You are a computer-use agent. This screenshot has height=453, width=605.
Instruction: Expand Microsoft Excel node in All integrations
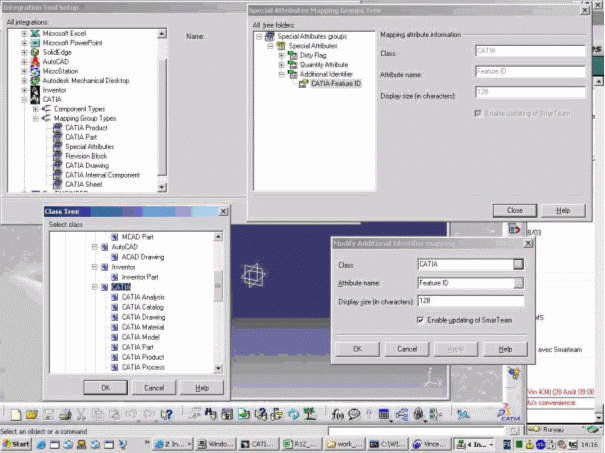(x=24, y=34)
